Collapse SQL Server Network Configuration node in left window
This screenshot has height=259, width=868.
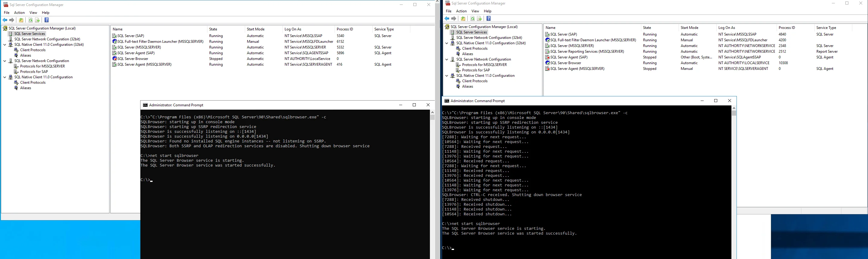[5, 61]
